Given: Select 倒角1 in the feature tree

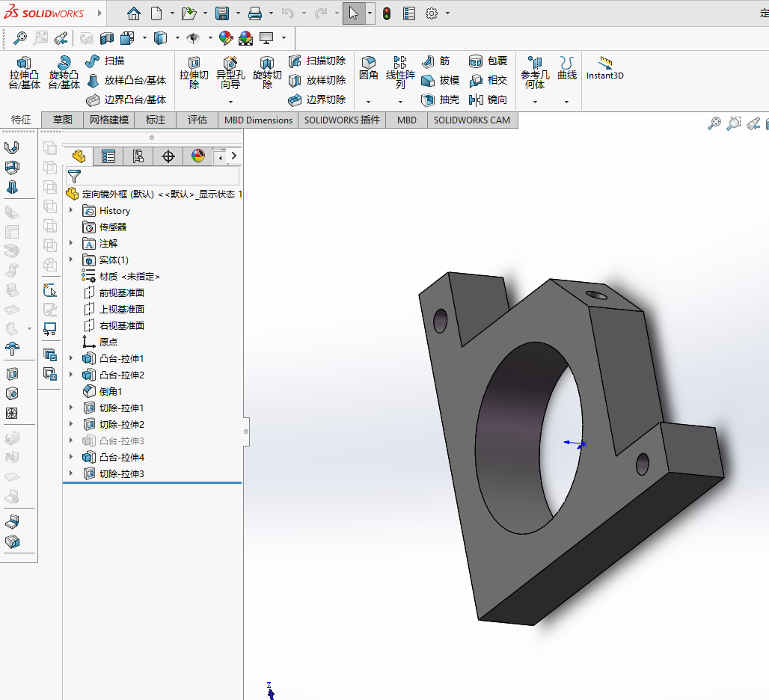Looking at the screenshot, I should coord(110,391).
